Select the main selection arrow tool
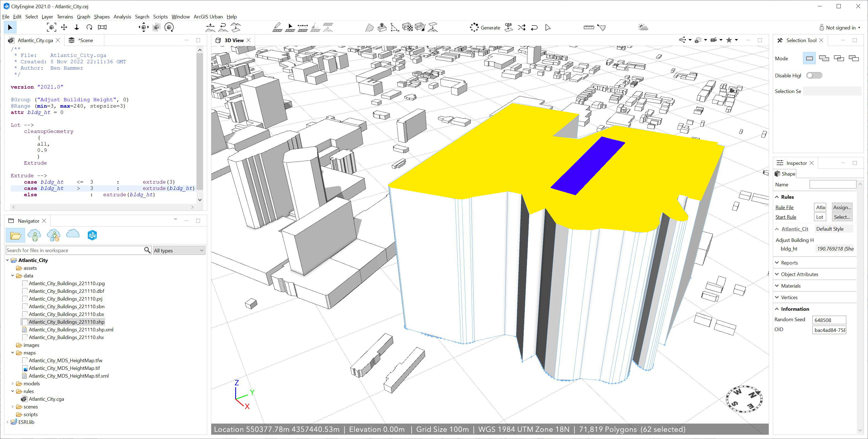Viewport: 868px width, 439px height. pos(10,27)
